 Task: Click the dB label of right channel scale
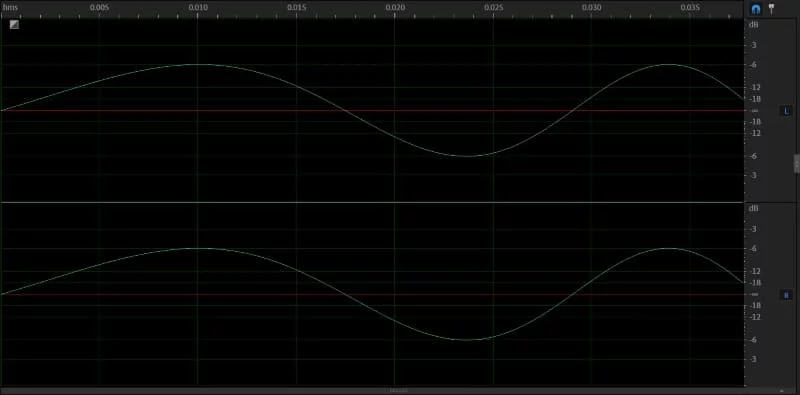pos(754,208)
